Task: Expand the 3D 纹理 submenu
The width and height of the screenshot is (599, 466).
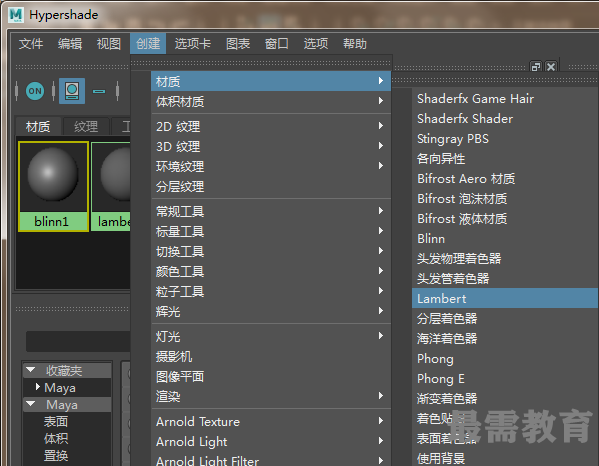Action: [271, 146]
